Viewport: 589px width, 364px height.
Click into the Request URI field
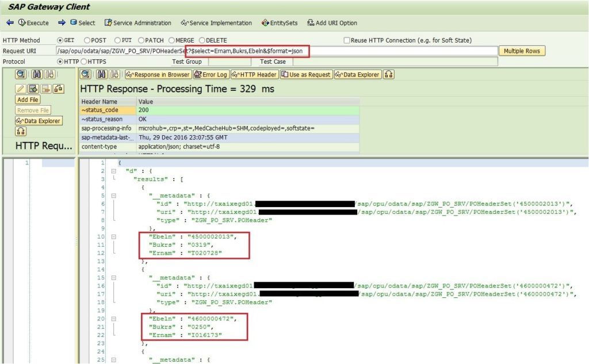click(277, 51)
